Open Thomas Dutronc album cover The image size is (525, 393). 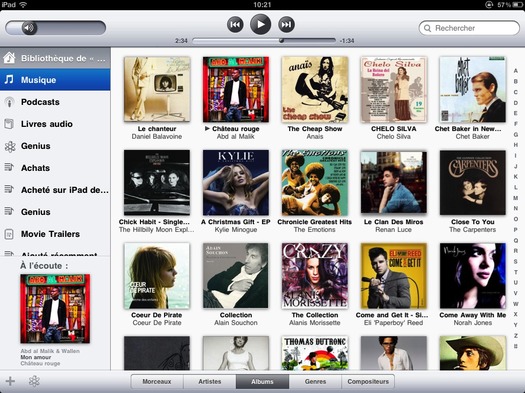[315, 353]
